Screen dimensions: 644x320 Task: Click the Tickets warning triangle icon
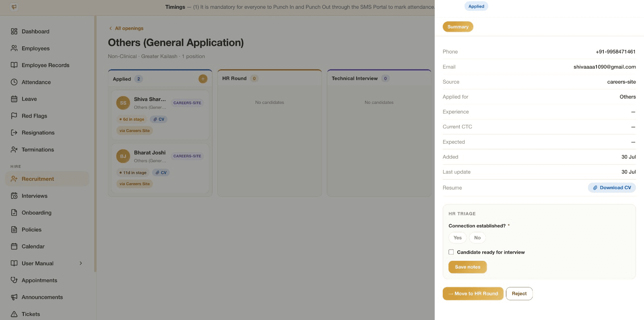(14, 314)
